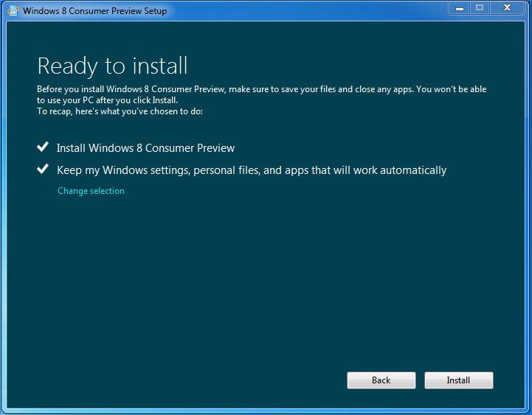Click the 'To recap' summary line

point(119,111)
